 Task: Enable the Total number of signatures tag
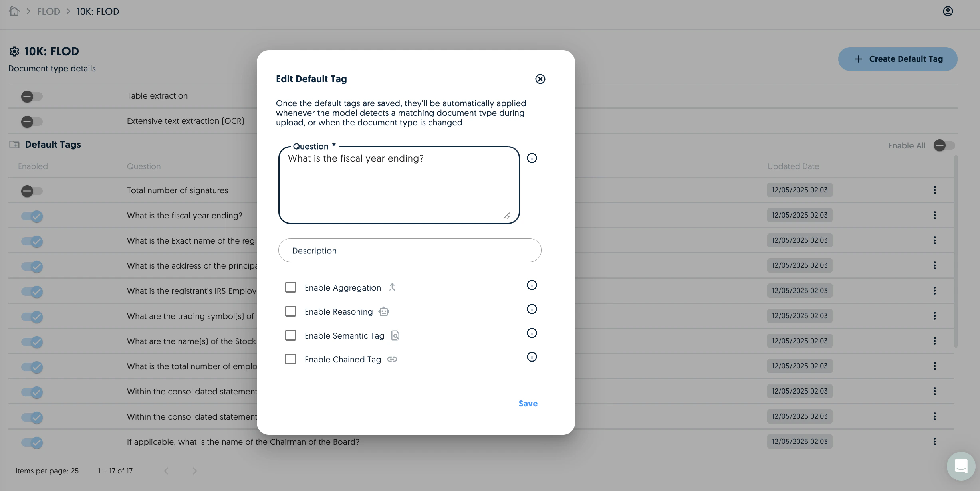32,191
